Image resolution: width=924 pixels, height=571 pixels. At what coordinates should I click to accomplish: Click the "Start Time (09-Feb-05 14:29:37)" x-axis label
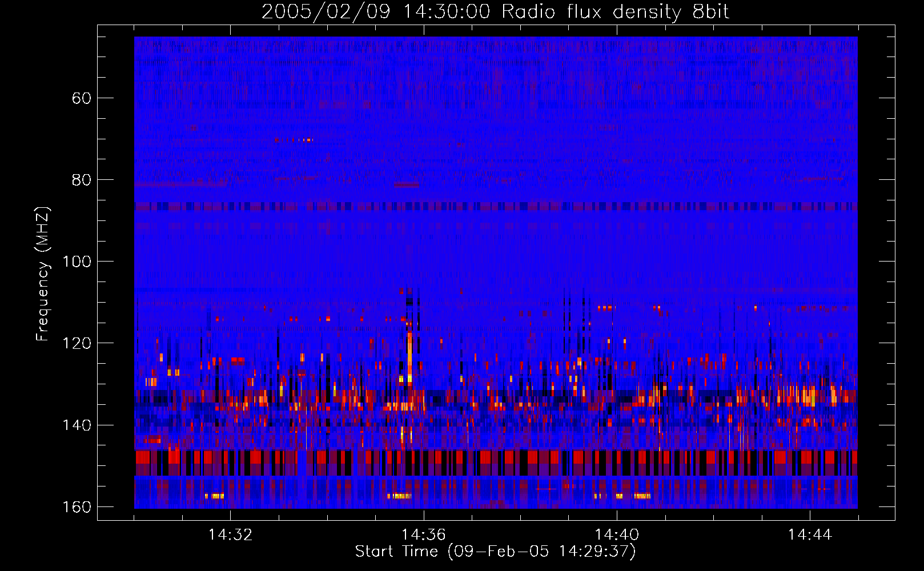pyautogui.click(x=495, y=552)
